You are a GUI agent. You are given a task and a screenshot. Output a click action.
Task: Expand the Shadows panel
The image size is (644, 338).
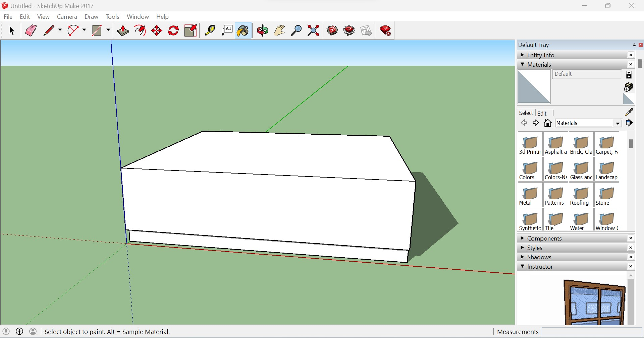click(x=523, y=257)
